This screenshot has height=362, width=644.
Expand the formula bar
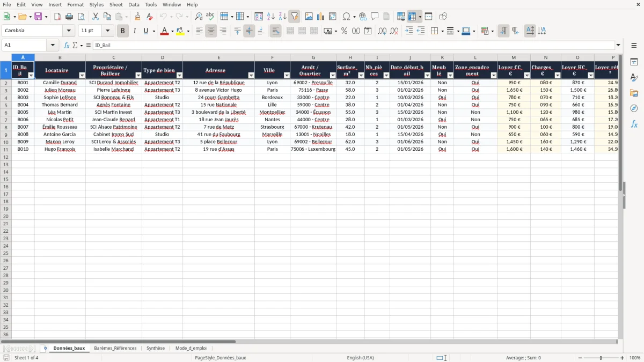pyautogui.click(x=618, y=45)
